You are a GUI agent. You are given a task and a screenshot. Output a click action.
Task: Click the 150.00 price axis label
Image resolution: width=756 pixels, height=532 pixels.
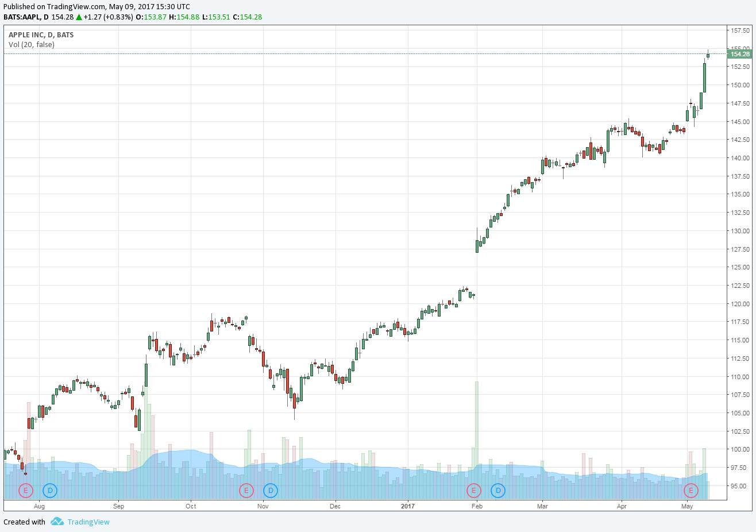pyautogui.click(x=740, y=85)
